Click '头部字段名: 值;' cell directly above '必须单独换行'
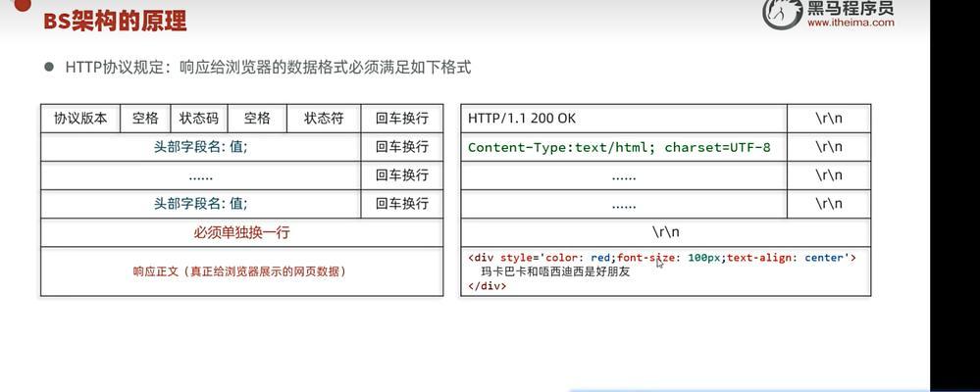The image size is (980, 392). [x=201, y=204]
